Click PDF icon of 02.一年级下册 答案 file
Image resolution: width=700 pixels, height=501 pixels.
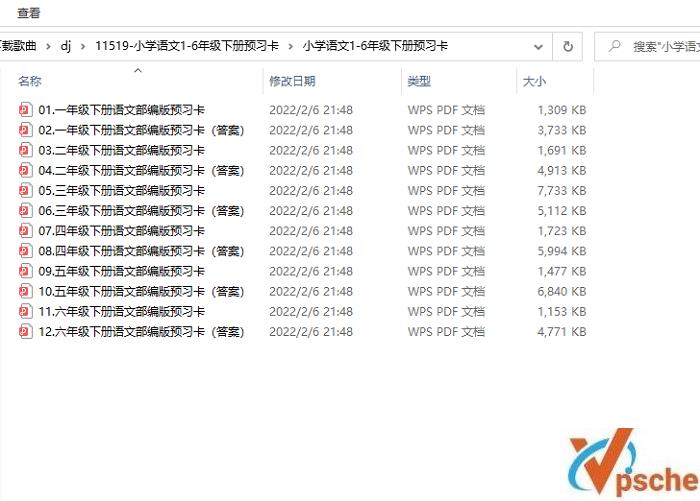pos(25,130)
